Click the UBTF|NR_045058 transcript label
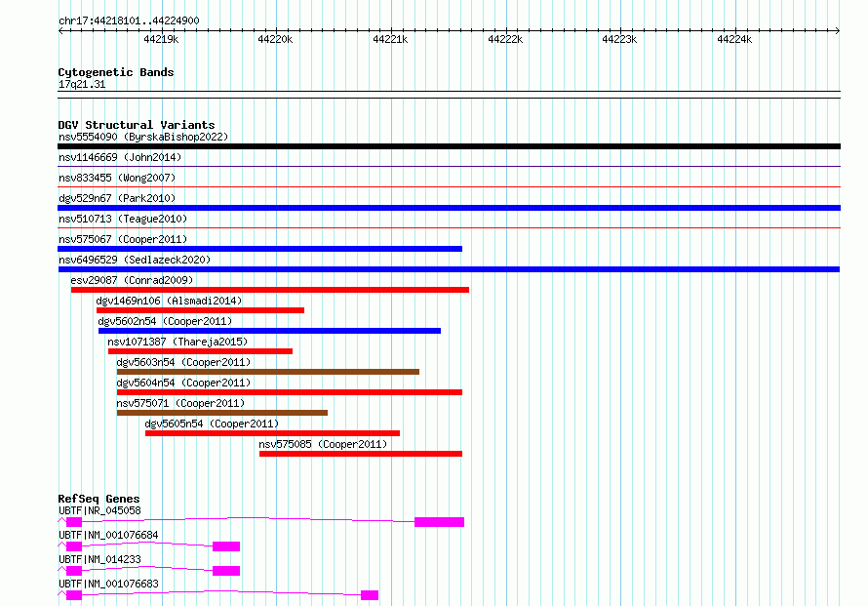The width and height of the screenshot is (868, 606). click(x=99, y=510)
